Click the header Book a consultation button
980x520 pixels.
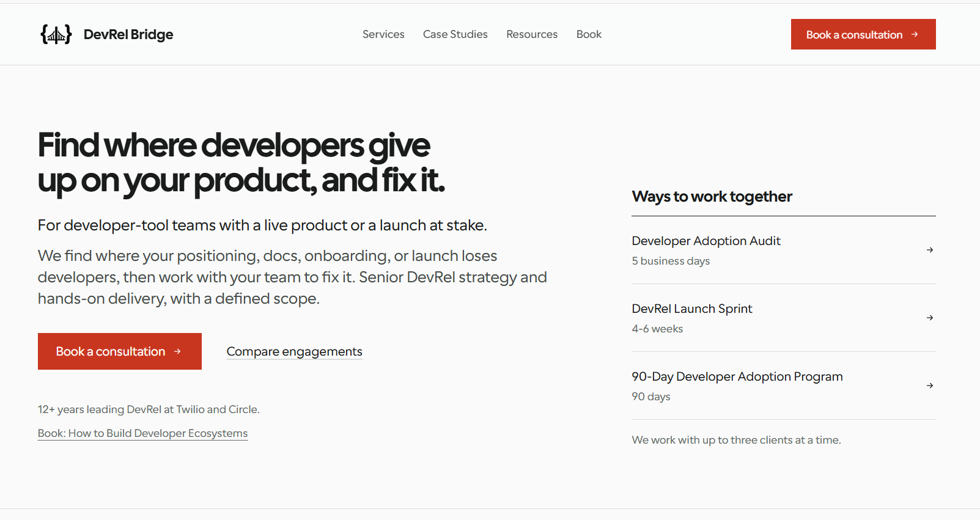(x=863, y=34)
